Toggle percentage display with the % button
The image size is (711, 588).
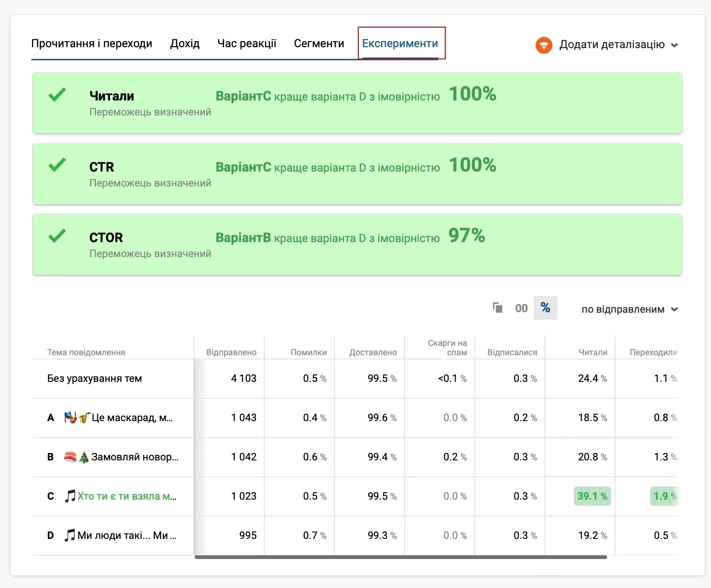[x=546, y=308]
